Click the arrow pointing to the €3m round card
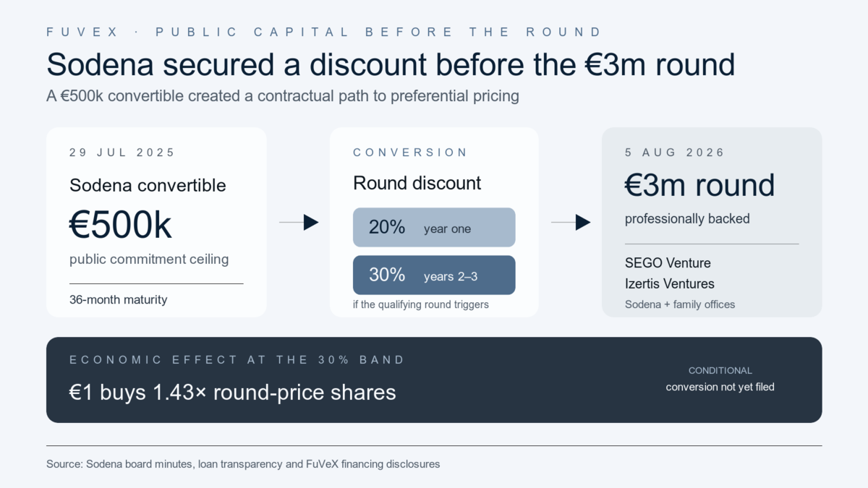868x488 pixels. 571,223
